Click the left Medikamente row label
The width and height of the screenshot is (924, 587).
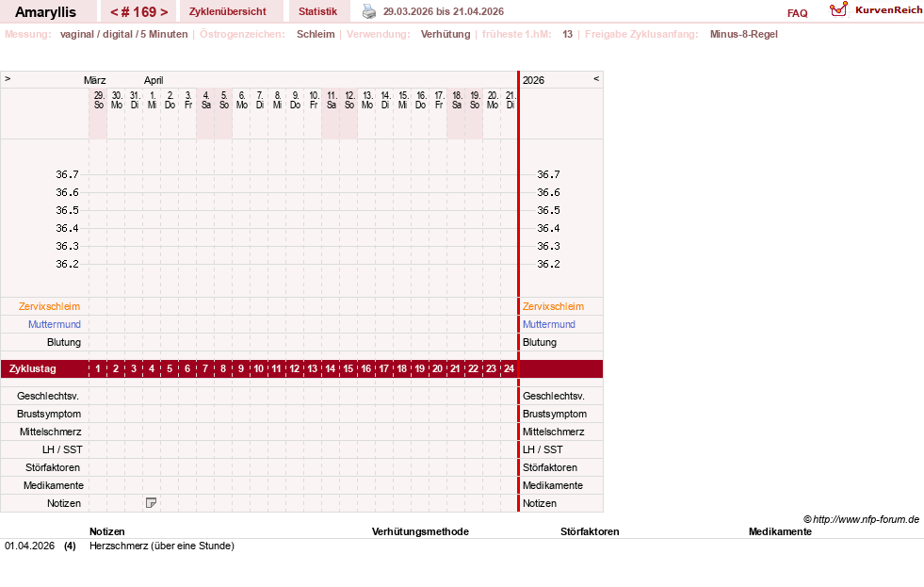[x=54, y=485]
